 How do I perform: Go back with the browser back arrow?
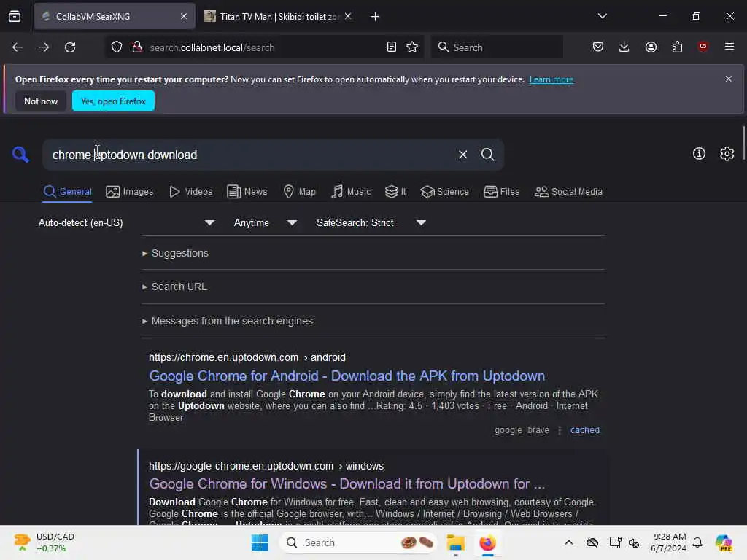18,47
